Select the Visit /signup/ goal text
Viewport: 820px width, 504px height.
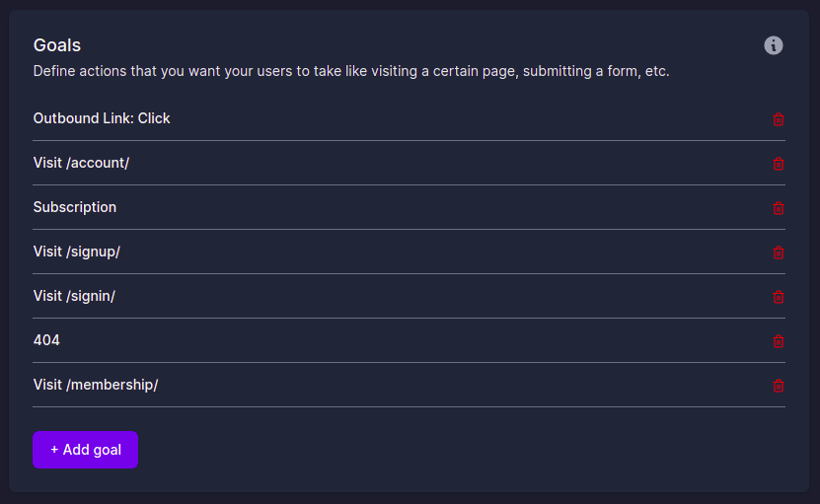(77, 252)
